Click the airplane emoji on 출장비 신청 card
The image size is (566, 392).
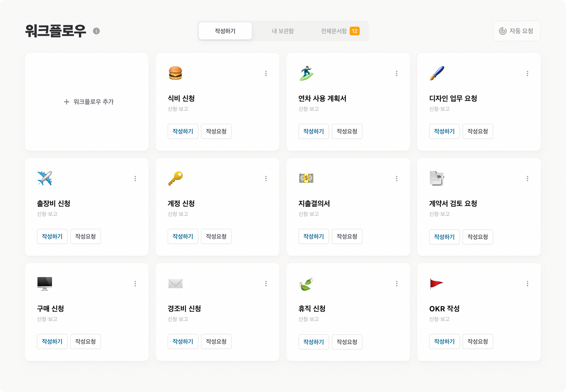click(45, 178)
